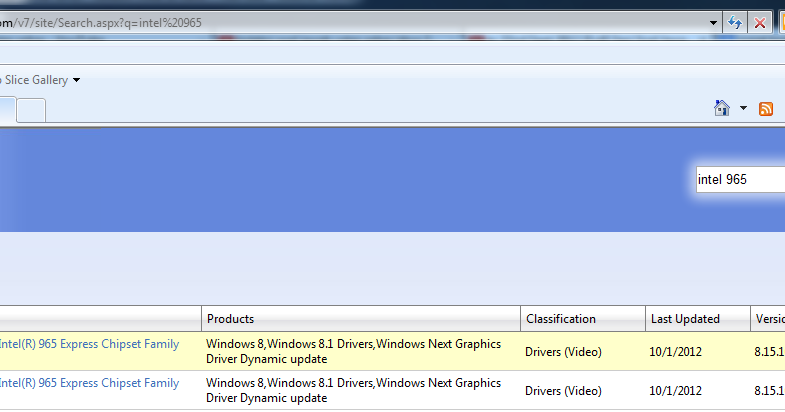This screenshot has height=412, width=785.
Task: Select Drivers (Video) in the white row
Action: pyautogui.click(x=563, y=391)
